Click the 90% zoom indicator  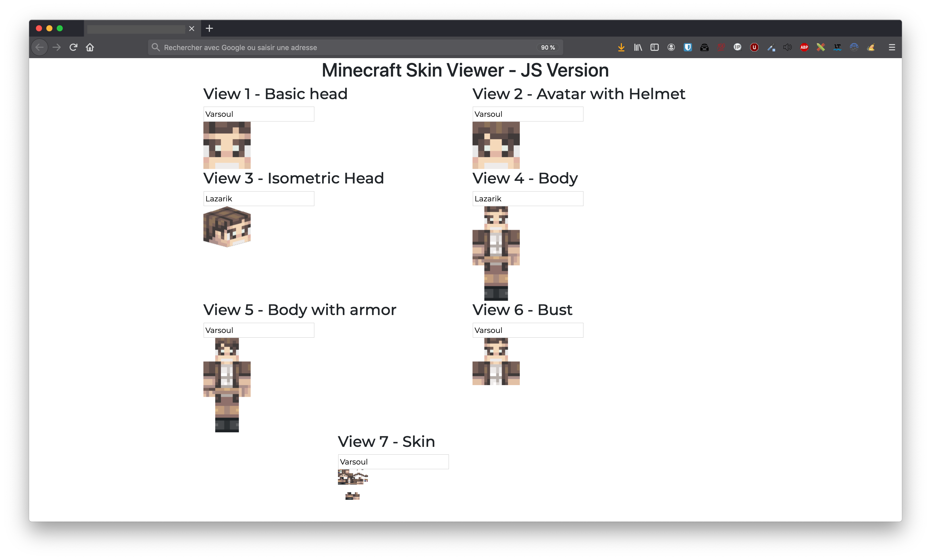pyautogui.click(x=548, y=47)
